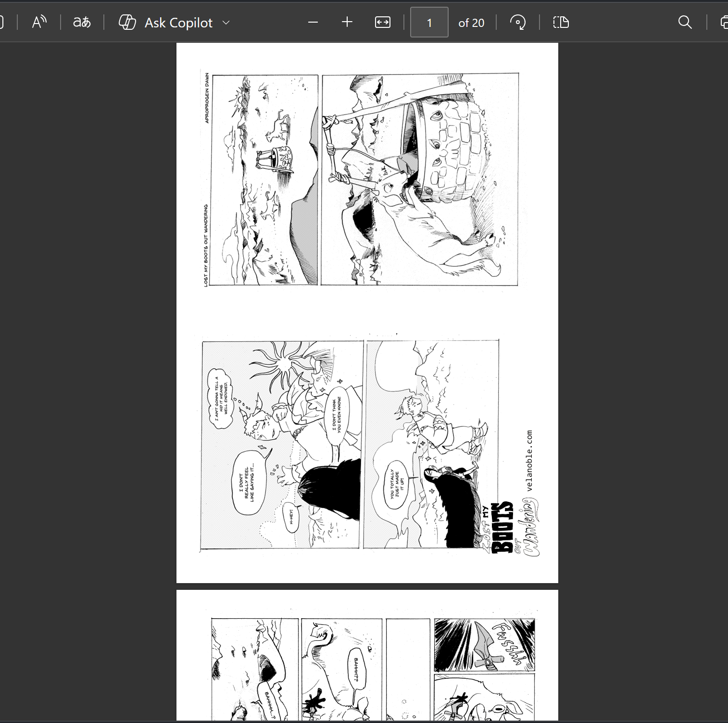Click the Copilot logo icon
The width and height of the screenshot is (728, 723).
coord(127,22)
